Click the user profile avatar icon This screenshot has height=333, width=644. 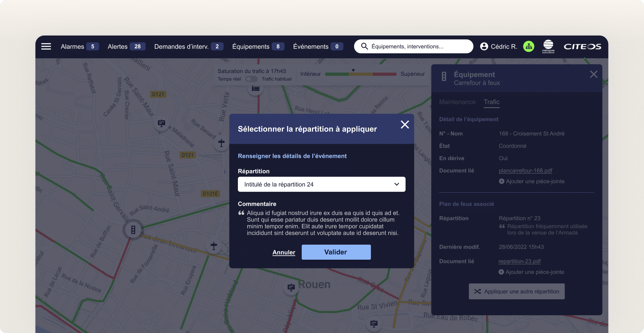tap(484, 46)
